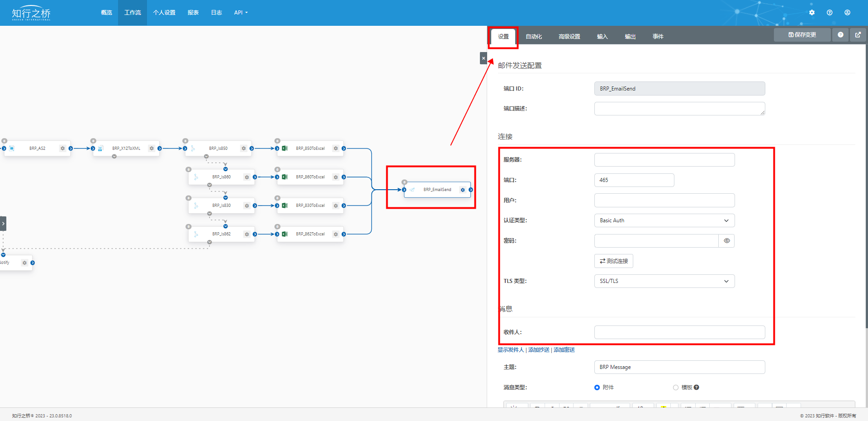Open the settings gear in top header
The image size is (868, 421).
pos(812,13)
